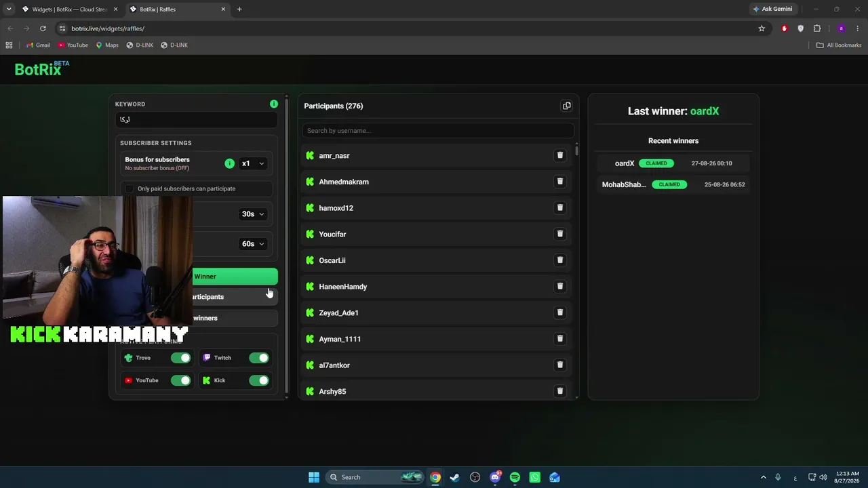
Task: Open Chrome's three-dot menu
Action: pos(857,28)
